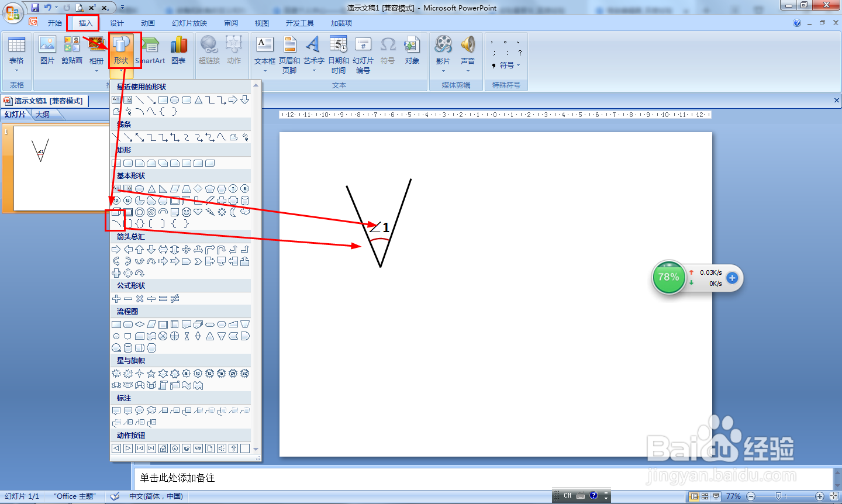
Task: Zoom in with the plus button
Action: (820, 496)
